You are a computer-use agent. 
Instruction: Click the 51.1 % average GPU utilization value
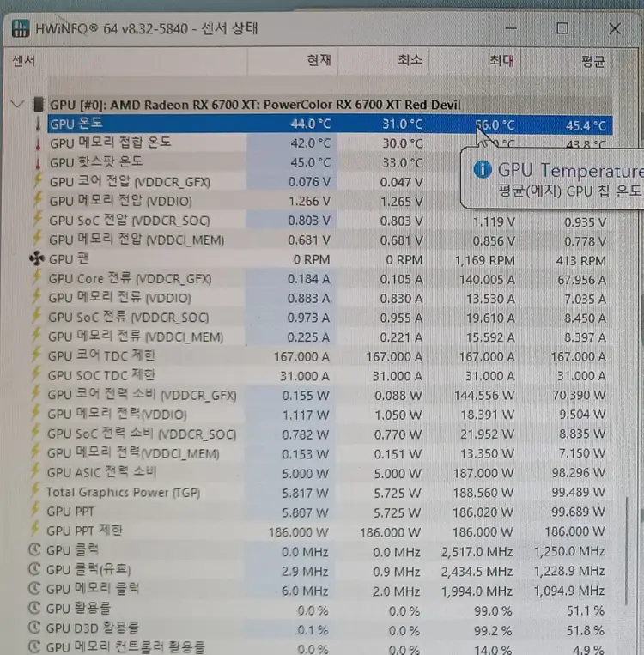point(586,610)
